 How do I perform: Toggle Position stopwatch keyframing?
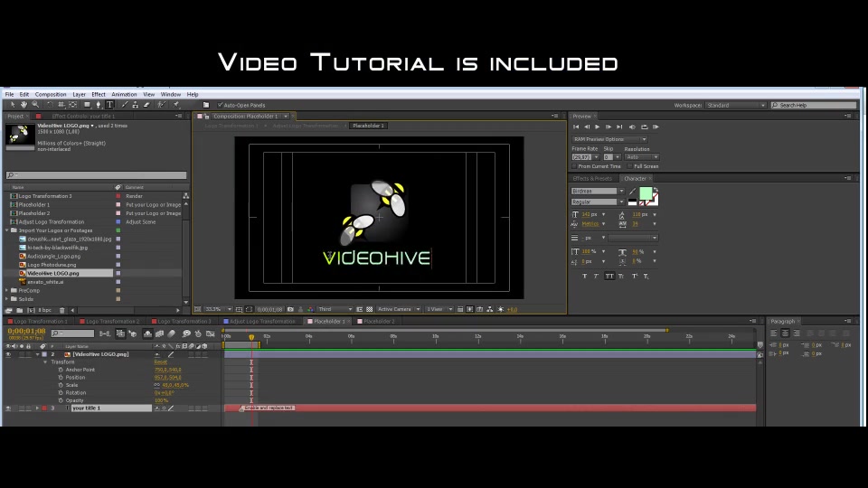point(61,378)
